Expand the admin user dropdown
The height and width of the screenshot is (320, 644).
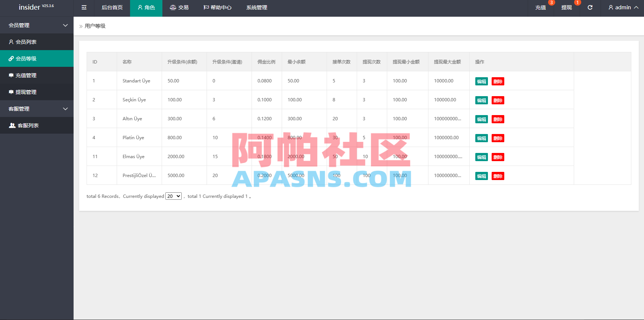point(623,7)
